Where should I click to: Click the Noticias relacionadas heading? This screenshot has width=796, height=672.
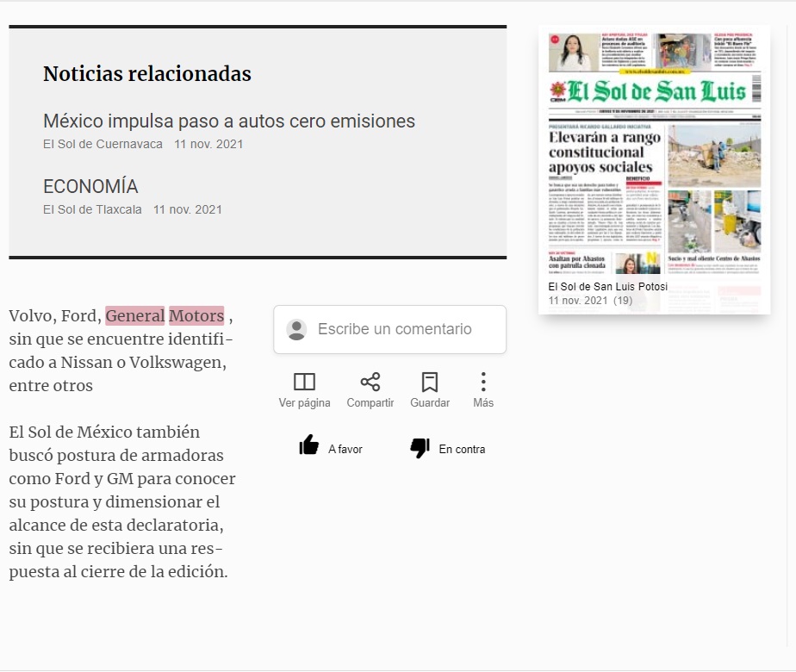[x=147, y=73]
